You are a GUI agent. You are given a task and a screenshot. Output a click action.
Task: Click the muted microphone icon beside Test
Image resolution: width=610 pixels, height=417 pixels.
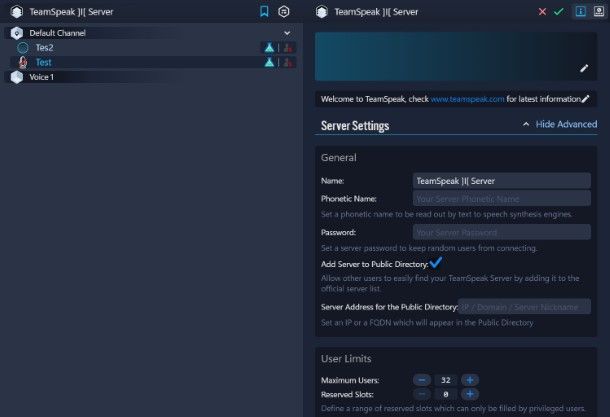click(x=23, y=62)
